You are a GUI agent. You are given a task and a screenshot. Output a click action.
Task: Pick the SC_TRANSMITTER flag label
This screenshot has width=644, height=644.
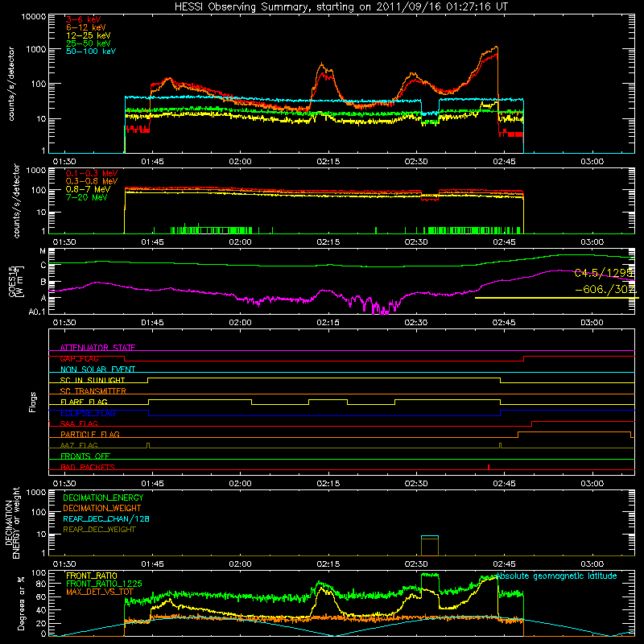[x=93, y=391]
